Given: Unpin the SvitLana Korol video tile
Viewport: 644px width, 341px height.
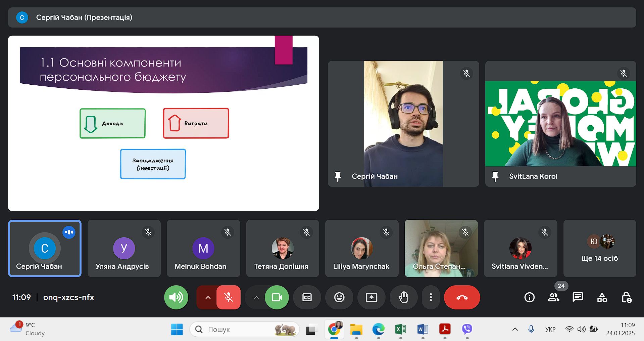Looking at the screenshot, I should pyautogui.click(x=495, y=176).
